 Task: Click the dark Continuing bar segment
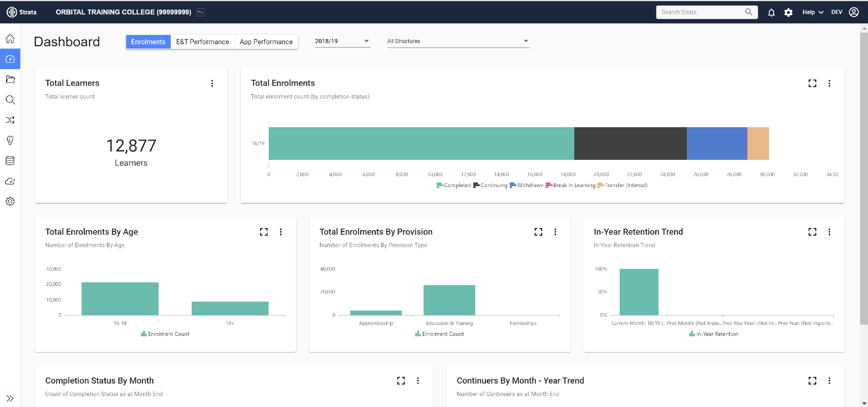click(x=630, y=143)
